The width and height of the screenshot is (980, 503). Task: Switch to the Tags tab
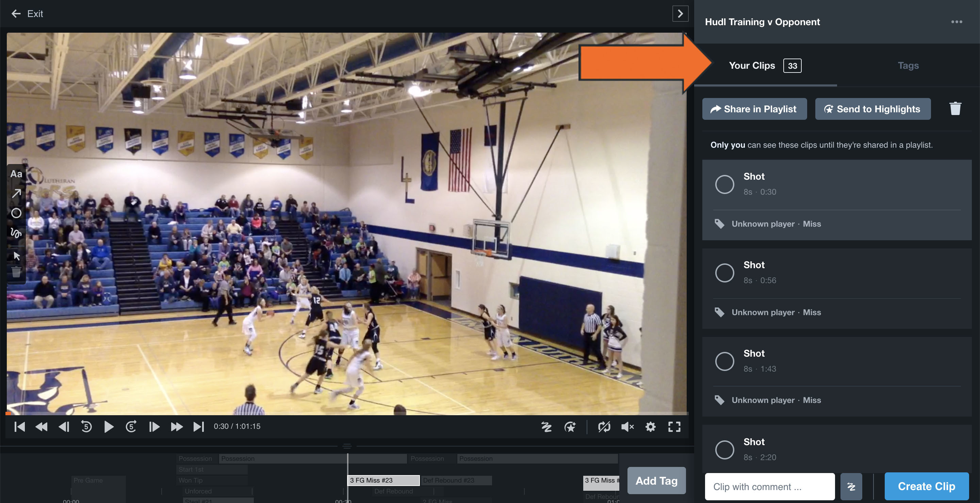tap(908, 65)
